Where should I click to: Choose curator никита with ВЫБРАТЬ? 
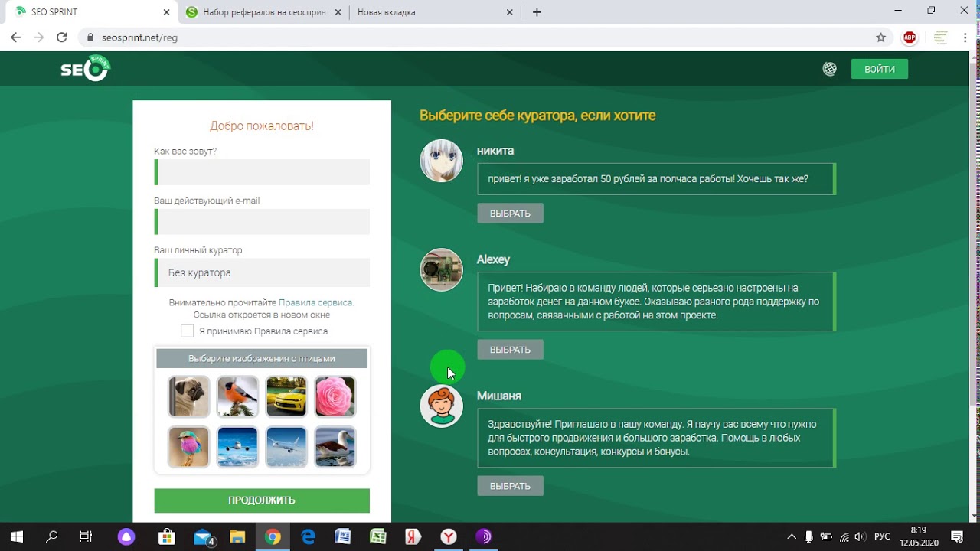tap(510, 214)
